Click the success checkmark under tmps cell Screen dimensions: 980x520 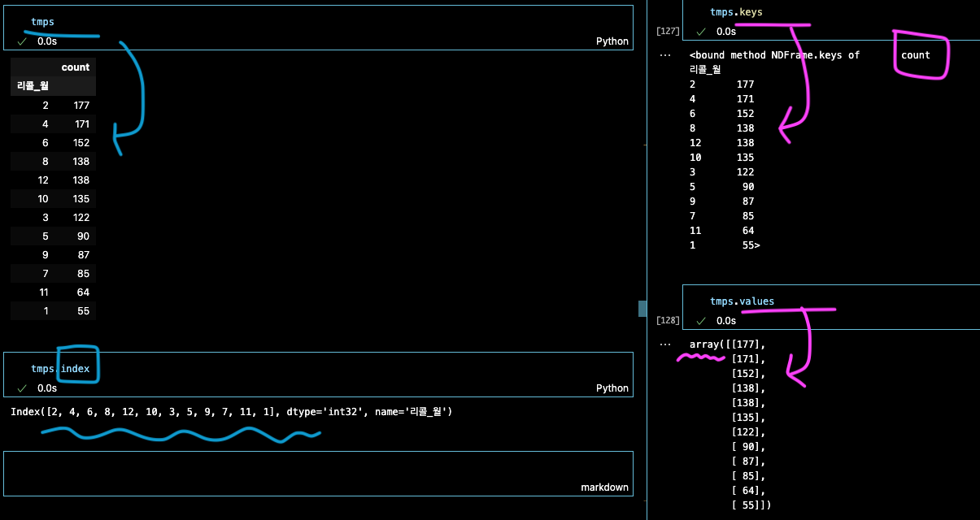coord(22,41)
